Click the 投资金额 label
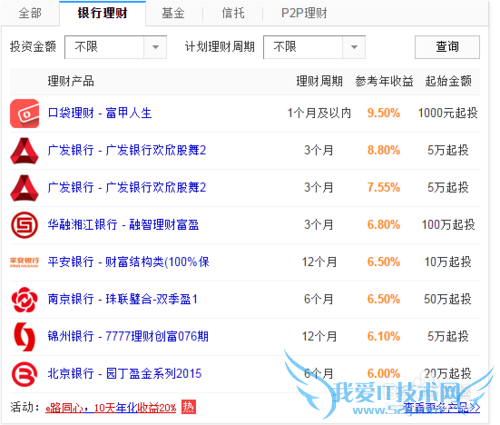 [x=33, y=47]
